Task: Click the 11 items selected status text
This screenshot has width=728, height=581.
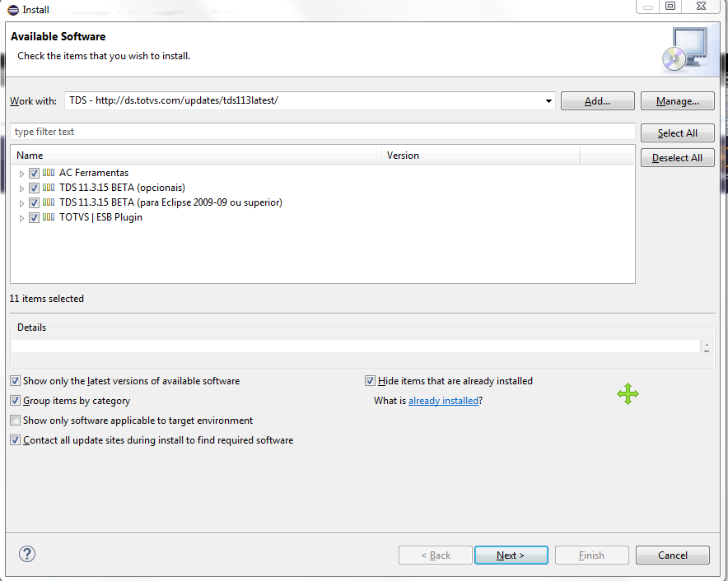Action: pyautogui.click(x=46, y=299)
